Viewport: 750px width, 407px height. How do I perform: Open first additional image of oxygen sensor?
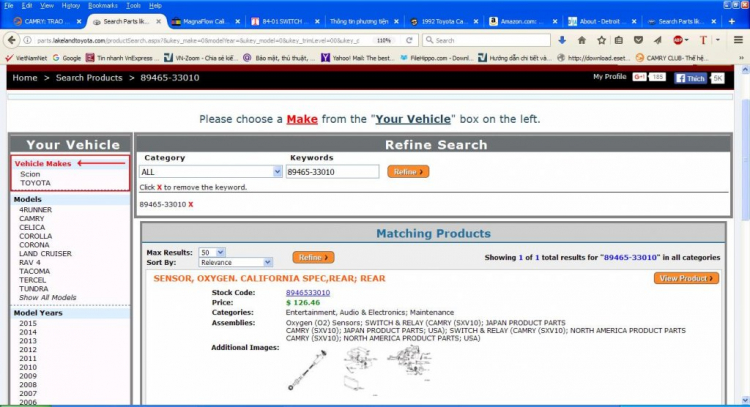(308, 370)
